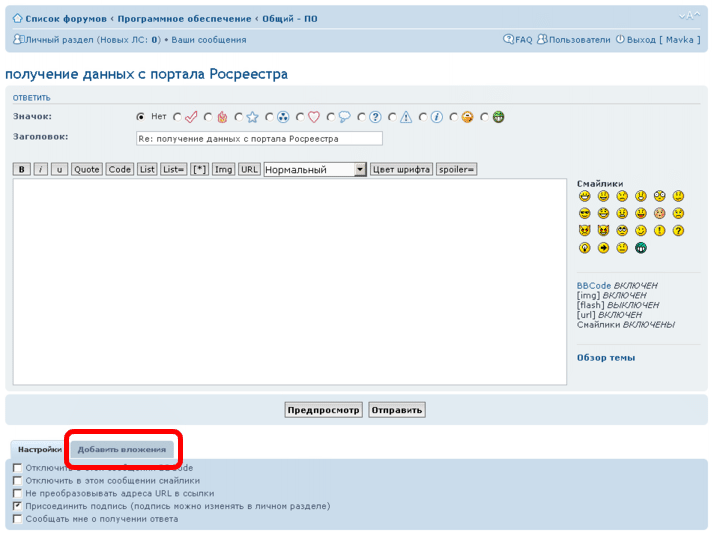The image size is (714, 536).
Task: Select the radioactive topic icon radio
Action: [270, 117]
